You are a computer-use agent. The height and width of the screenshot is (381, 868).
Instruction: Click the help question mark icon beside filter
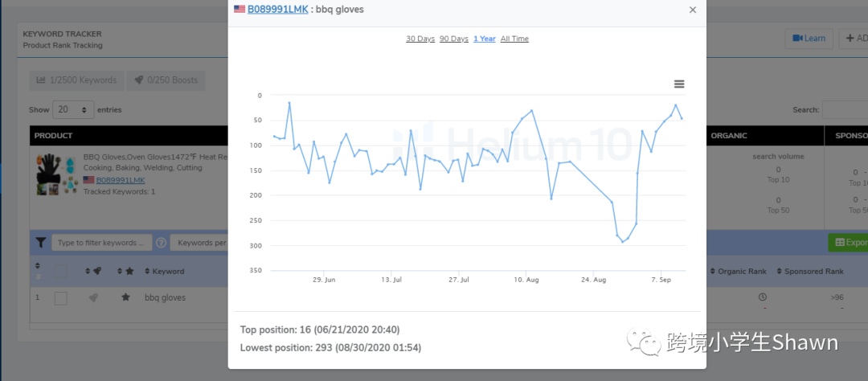click(161, 243)
